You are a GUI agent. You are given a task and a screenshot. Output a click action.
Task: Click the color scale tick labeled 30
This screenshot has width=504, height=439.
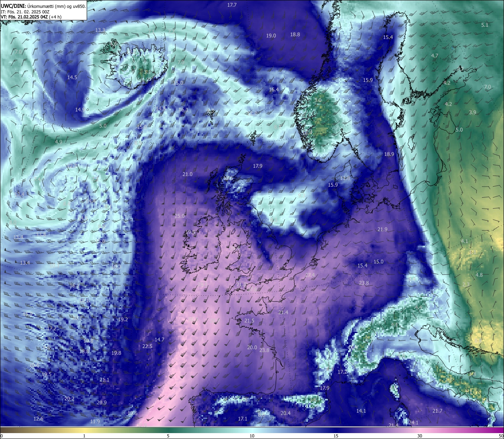pos(420,436)
